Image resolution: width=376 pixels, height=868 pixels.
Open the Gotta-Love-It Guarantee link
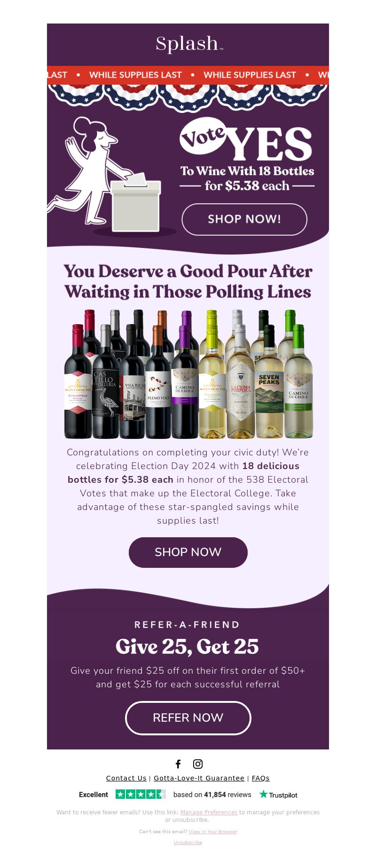point(199,778)
